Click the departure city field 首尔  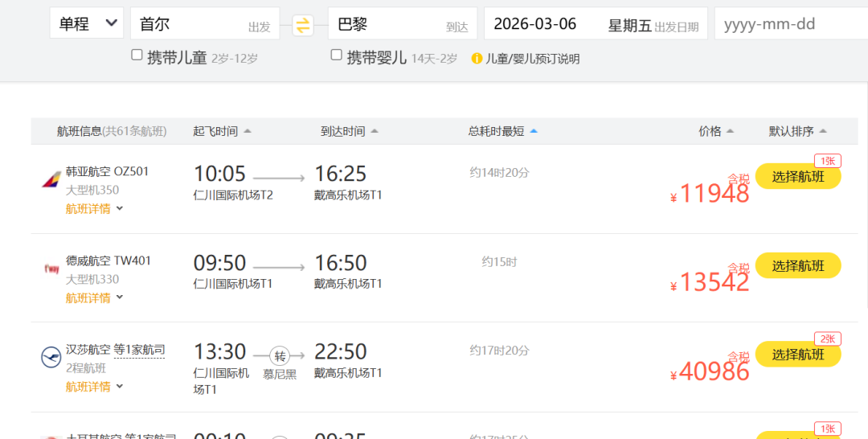click(205, 23)
